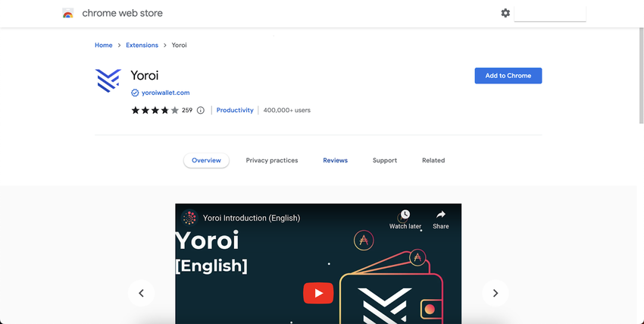Screen dimensions: 644x324
Task: Open the settings gear icon
Action: [505, 13]
